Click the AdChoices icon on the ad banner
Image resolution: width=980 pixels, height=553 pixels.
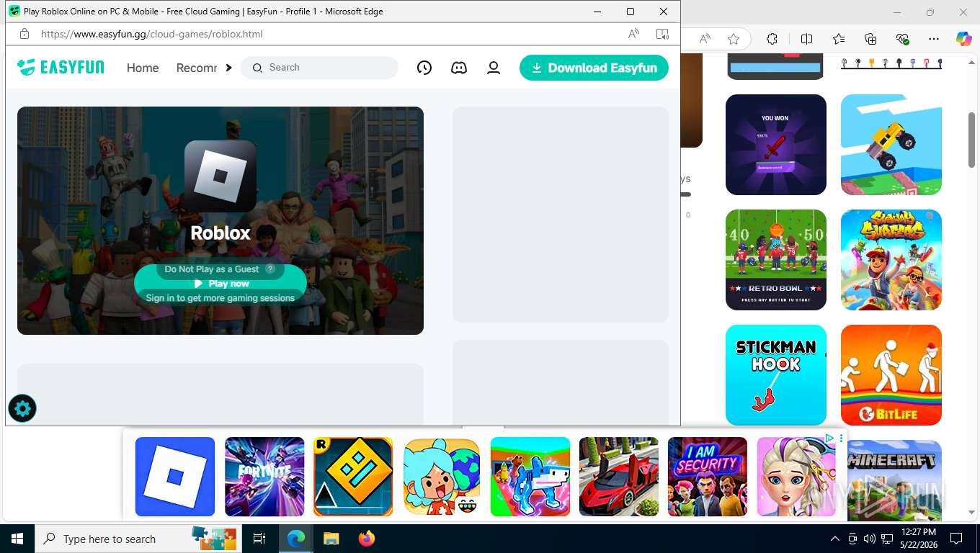(829, 438)
